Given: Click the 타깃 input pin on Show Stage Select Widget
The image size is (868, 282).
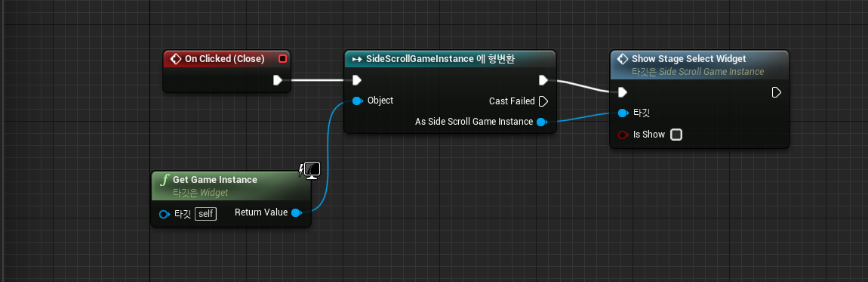Looking at the screenshot, I should (x=623, y=113).
